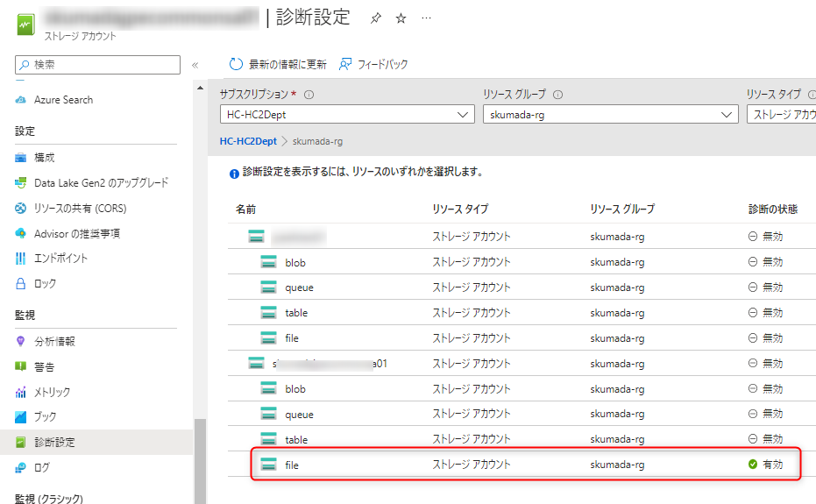The height and width of the screenshot is (504, 816).
Task: Click the green 有効 status check icon
Action: click(753, 464)
